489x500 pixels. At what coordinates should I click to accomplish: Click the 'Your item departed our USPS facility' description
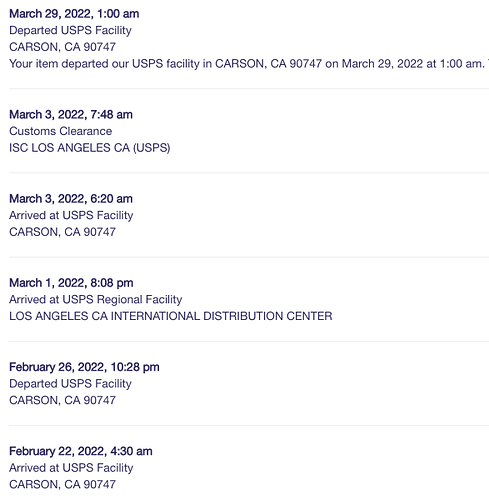click(249, 64)
